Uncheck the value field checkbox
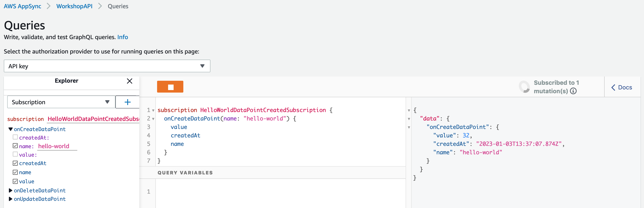Viewport: 644px width, 208px height. coord(15,181)
